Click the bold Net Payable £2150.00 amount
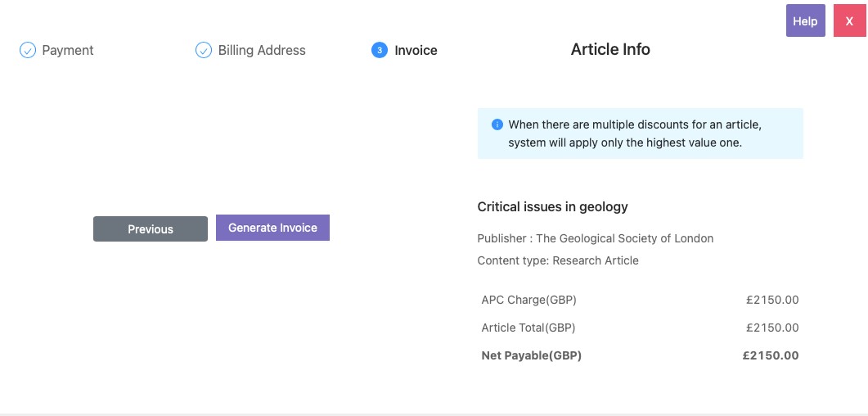 770,355
